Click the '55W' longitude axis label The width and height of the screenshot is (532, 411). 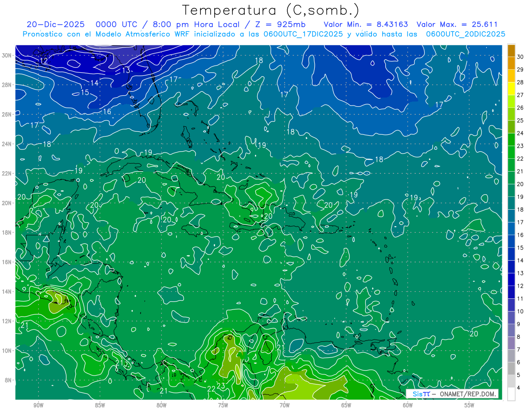[469, 405]
